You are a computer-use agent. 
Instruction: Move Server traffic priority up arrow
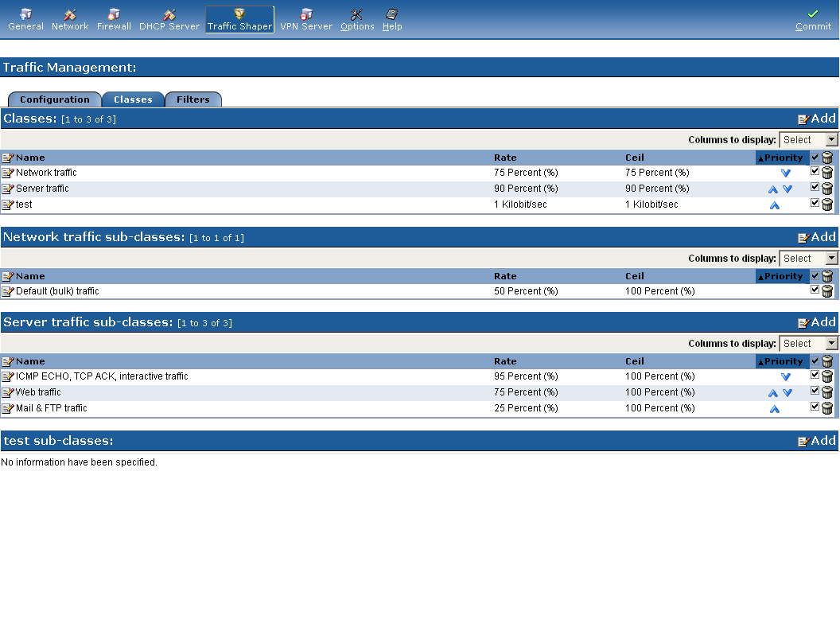tap(773, 189)
